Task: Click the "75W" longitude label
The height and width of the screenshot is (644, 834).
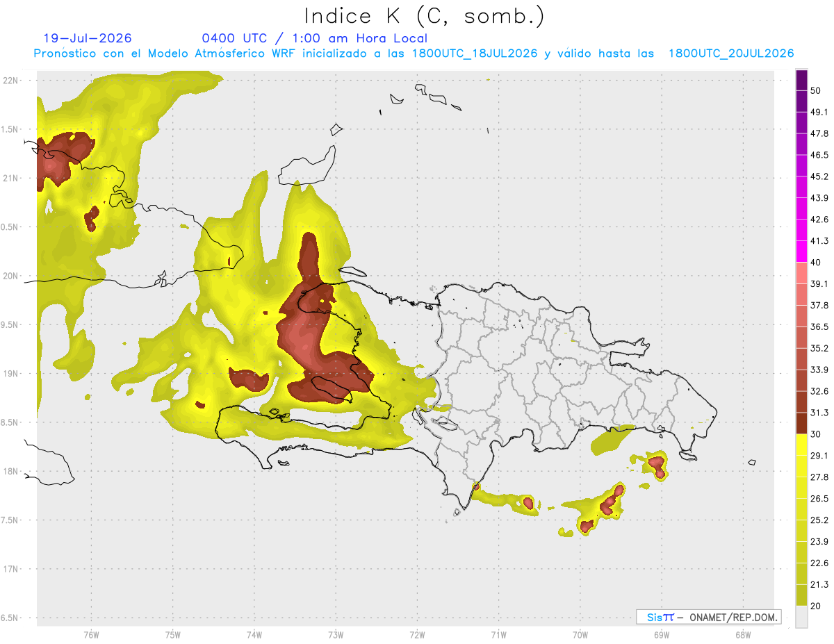Action: (x=173, y=635)
